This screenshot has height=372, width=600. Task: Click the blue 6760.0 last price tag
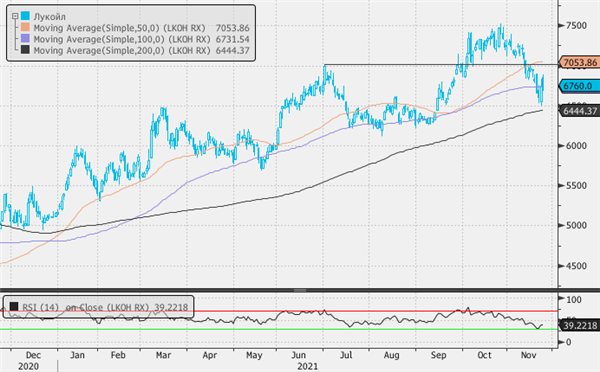click(x=579, y=86)
